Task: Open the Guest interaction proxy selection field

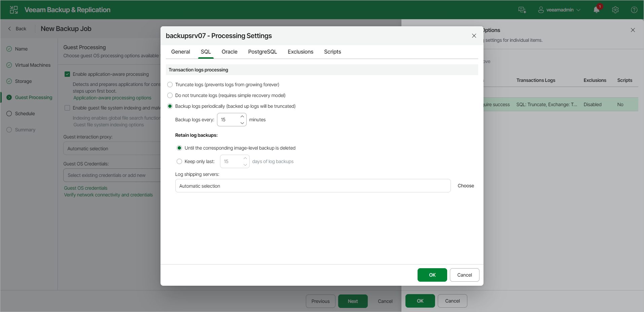Action: point(112,148)
